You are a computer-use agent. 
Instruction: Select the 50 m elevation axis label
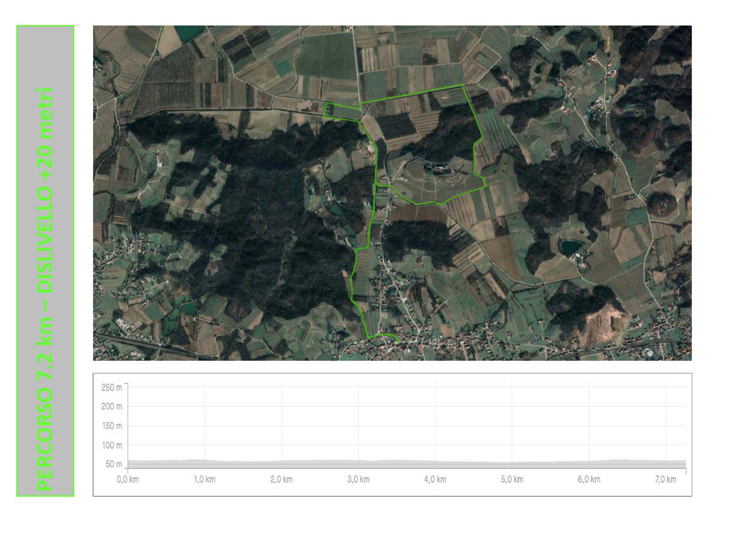coord(113,464)
